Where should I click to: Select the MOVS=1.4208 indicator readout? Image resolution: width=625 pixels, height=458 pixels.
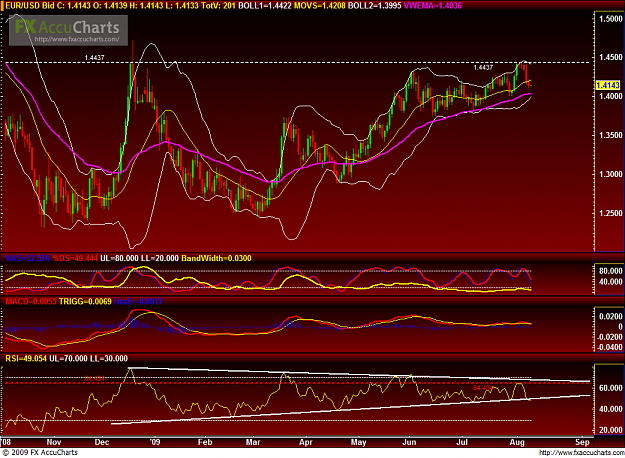tap(319, 6)
